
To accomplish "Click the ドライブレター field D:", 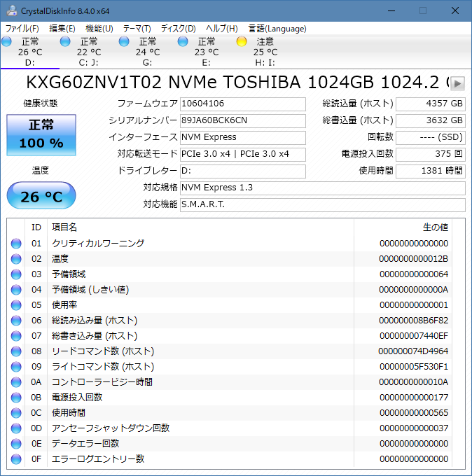I will [x=243, y=171].
